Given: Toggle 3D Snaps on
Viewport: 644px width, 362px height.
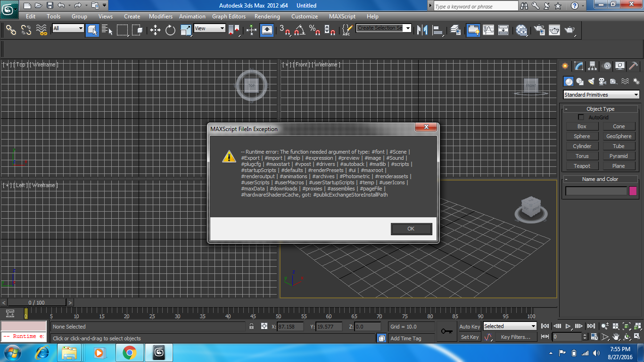Looking at the screenshot, I should 285,30.
